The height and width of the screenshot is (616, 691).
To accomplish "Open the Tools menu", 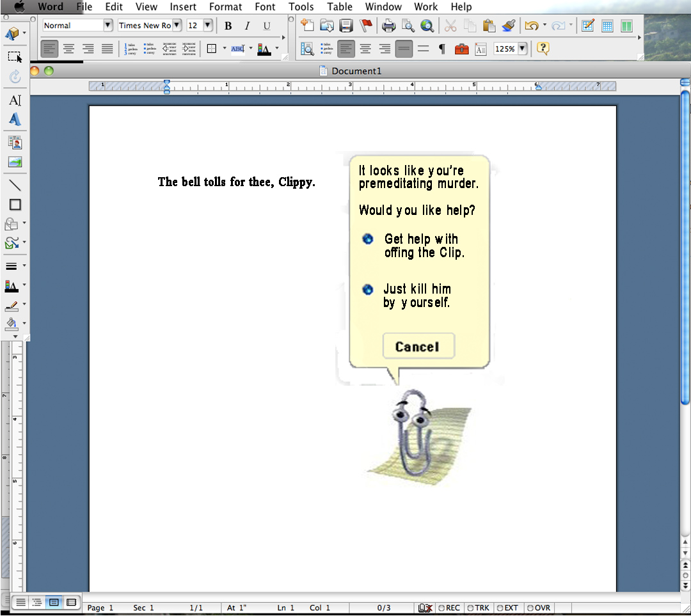I will click(301, 6).
